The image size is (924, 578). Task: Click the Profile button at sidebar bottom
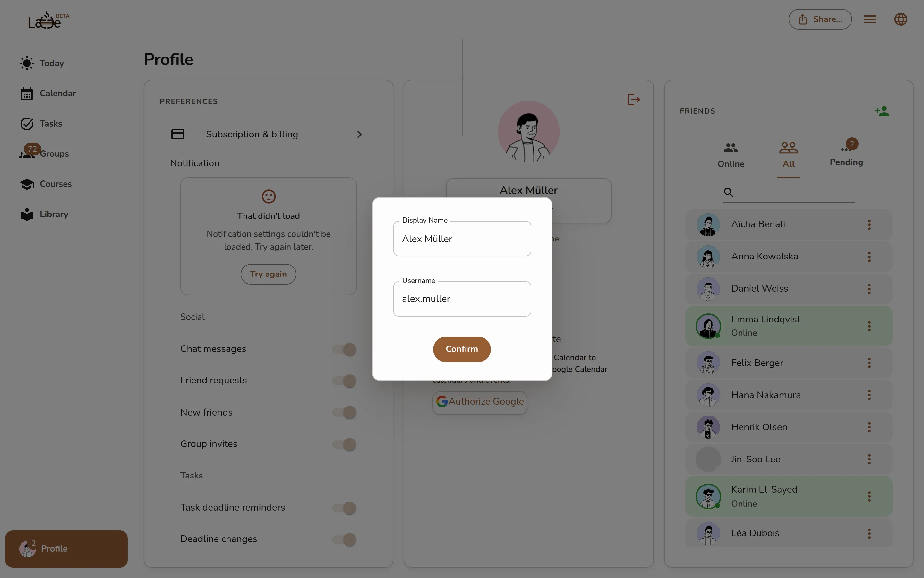point(66,548)
